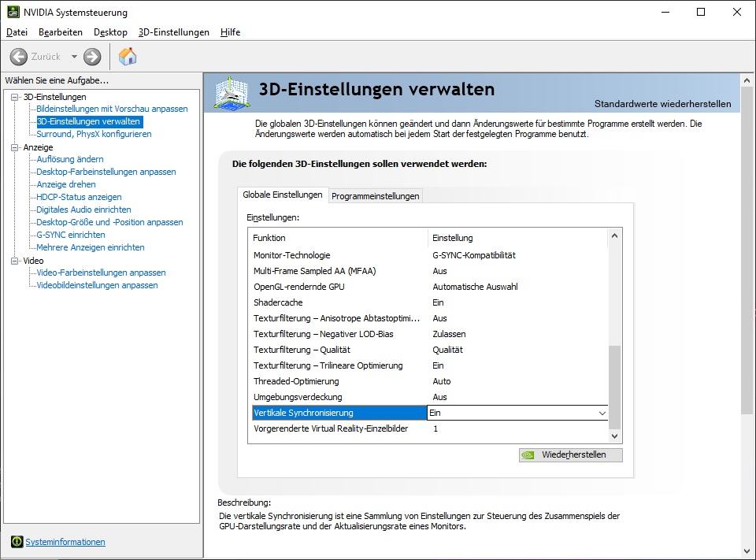Select the Globale Einstellungen tab
Image resolution: width=756 pixels, height=560 pixels.
pos(283,195)
